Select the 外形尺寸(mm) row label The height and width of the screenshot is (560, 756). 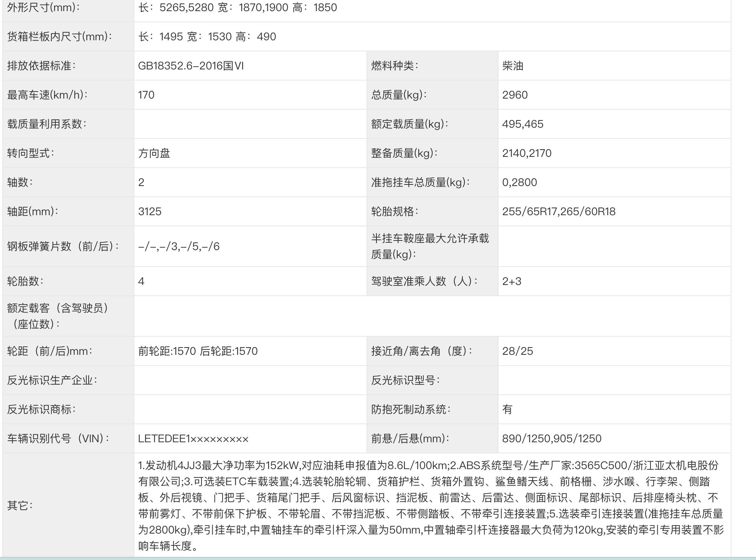point(42,7)
